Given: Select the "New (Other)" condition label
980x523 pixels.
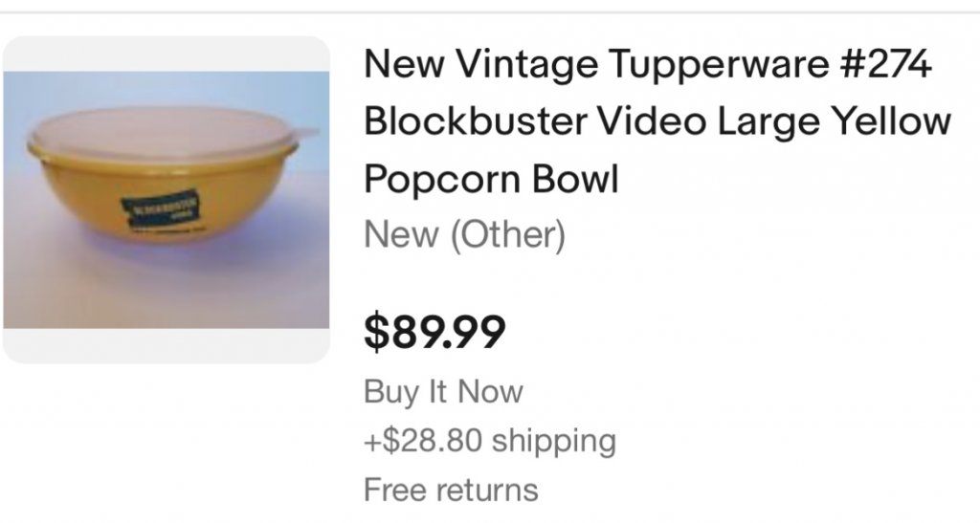Looking at the screenshot, I should tap(464, 234).
